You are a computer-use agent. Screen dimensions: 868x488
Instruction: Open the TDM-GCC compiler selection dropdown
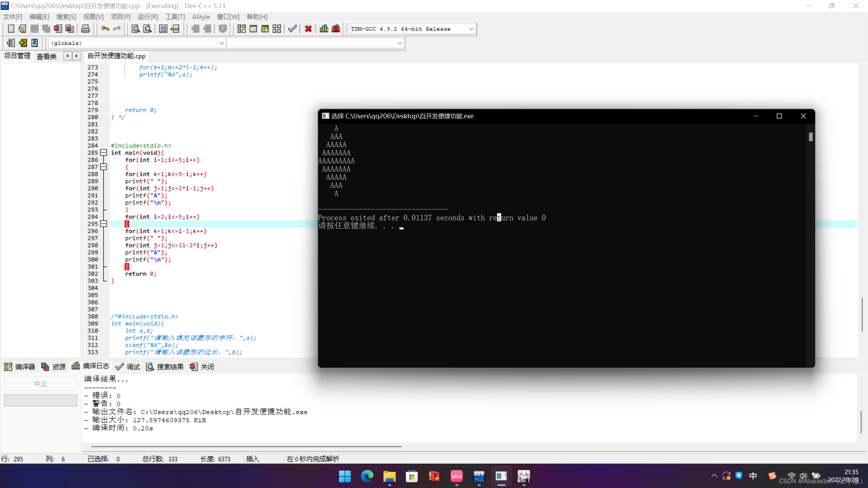pos(471,29)
